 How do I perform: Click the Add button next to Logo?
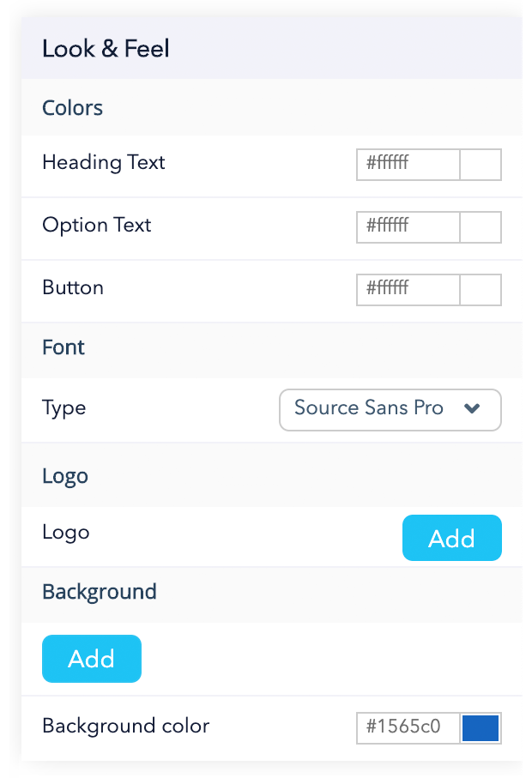coord(452,538)
